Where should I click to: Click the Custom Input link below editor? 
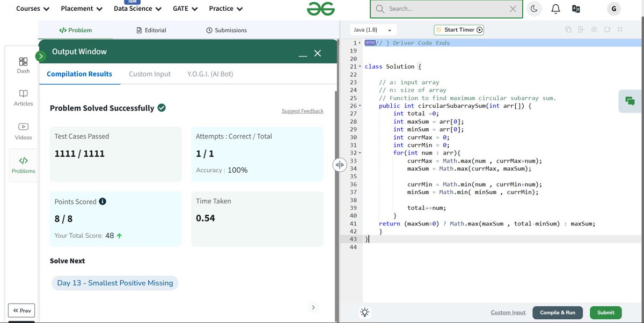click(508, 313)
